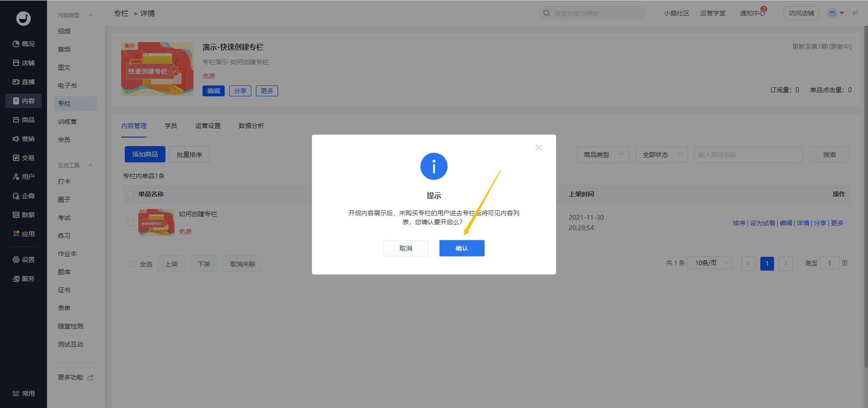868x408 pixels.
Task: Check the header checkbox beside 单品名称
Action: click(131, 194)
